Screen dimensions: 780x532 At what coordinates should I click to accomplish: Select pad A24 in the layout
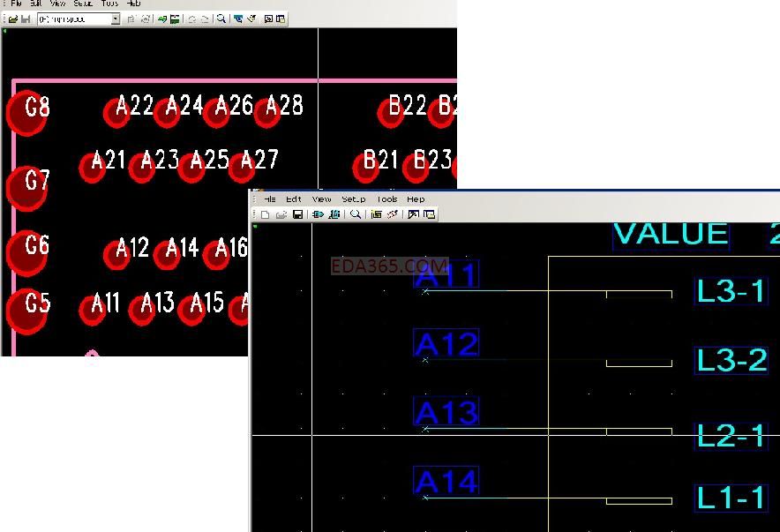(167, 113)
